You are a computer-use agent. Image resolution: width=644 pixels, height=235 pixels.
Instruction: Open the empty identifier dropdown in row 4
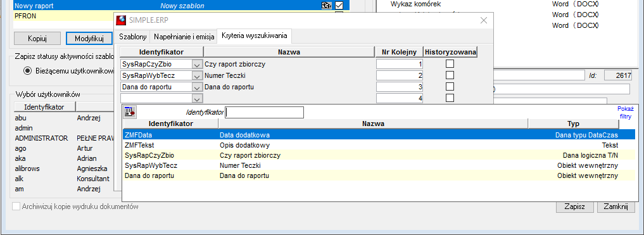click(x=198, y=99)
